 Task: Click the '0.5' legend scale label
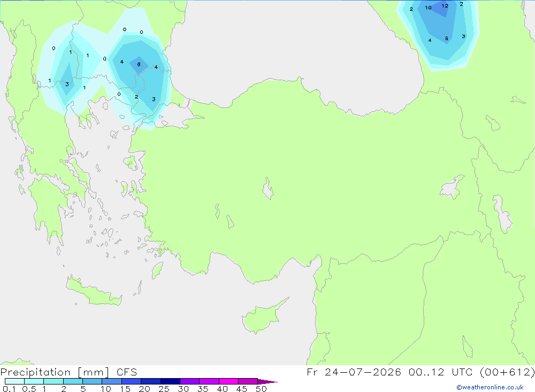coord(29,389)
